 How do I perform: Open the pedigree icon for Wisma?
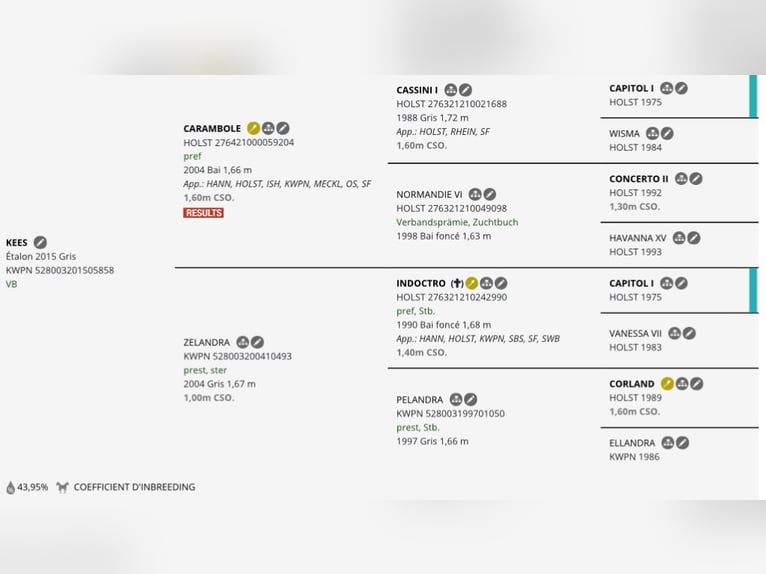pyautogui.click(x=652, y=133)
